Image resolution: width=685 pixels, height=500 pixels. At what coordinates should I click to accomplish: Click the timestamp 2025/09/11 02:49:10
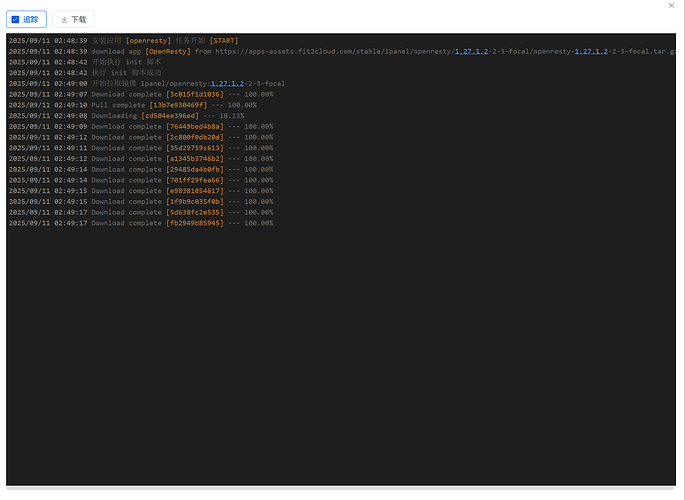tap(48, 105)
